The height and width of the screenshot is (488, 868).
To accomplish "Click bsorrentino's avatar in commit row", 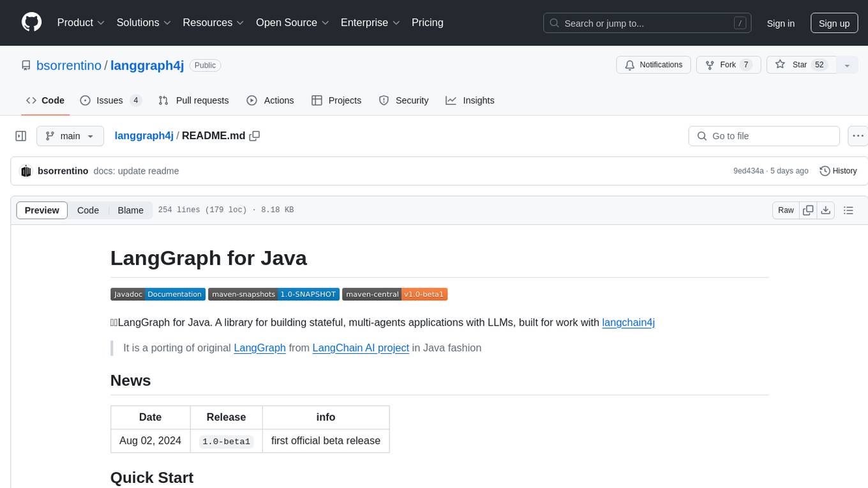I will pyautogui.click(x=26, y=171).
